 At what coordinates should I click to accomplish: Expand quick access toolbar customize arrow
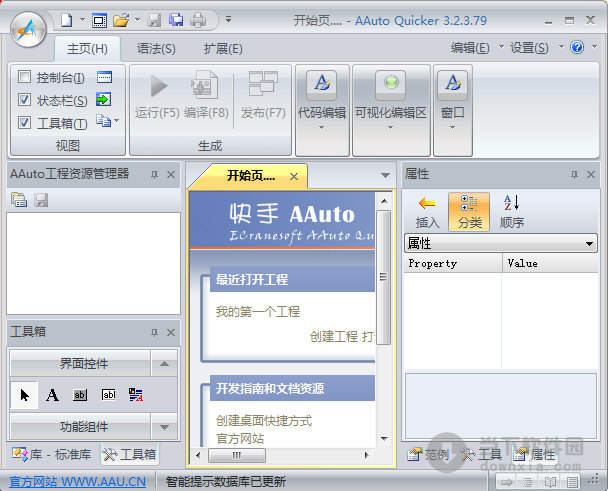tap(228, 19)
